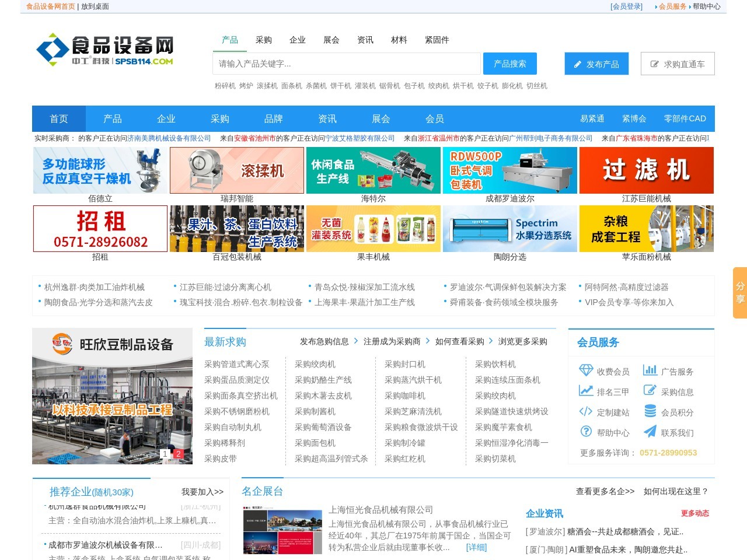
Task: Click the 发布产品 publish button
Action: click(596, 64)
